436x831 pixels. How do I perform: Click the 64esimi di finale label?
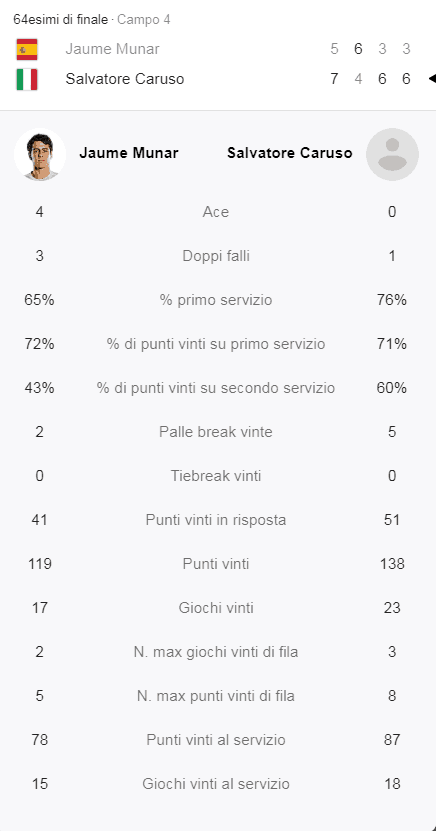(60, 20)
